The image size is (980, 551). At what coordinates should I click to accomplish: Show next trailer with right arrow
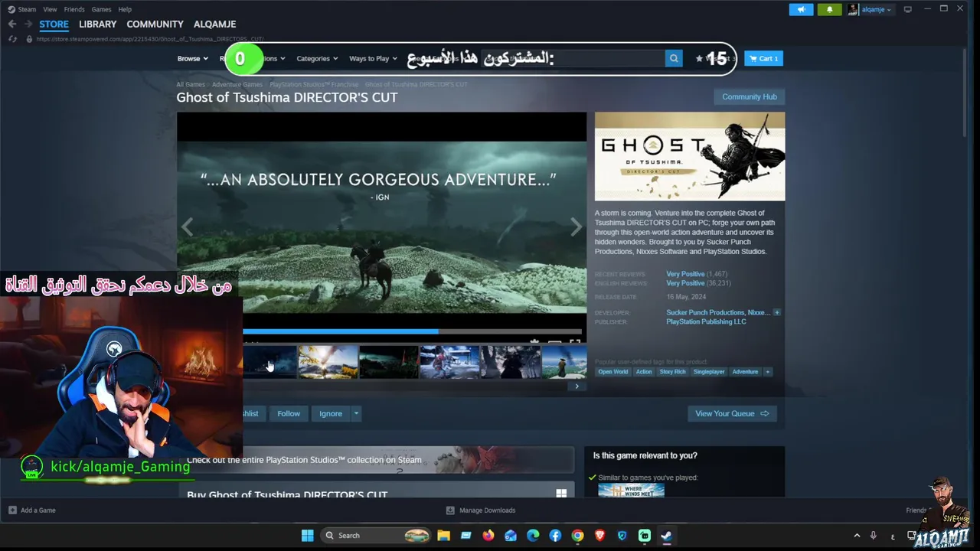click(x=576, y=227)
